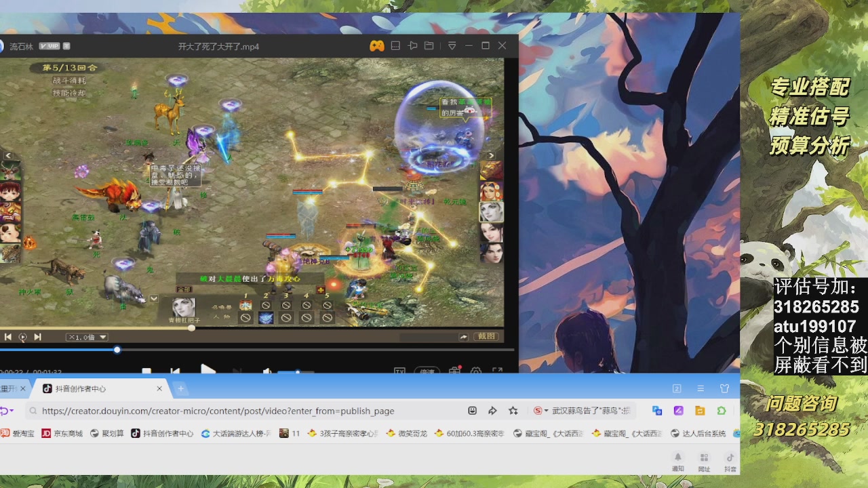Viewport: 868px width, 488px height.
Task: Switch to the 抖音创作者中心 browser tab
Action: 102,388
